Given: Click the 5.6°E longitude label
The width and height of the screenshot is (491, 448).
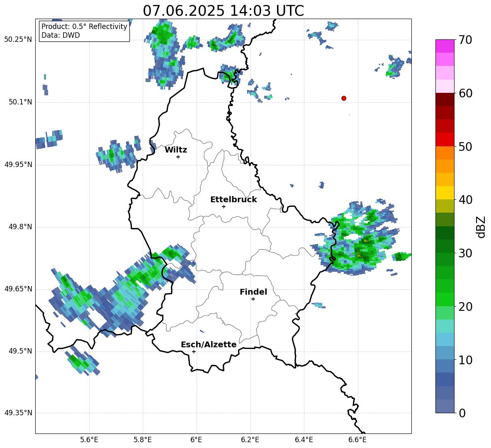Looking at the screenshot, I should [x=89, y=440].
